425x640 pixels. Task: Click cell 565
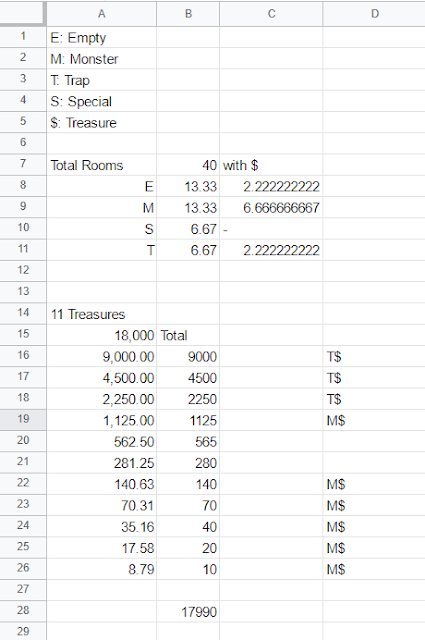188,441
